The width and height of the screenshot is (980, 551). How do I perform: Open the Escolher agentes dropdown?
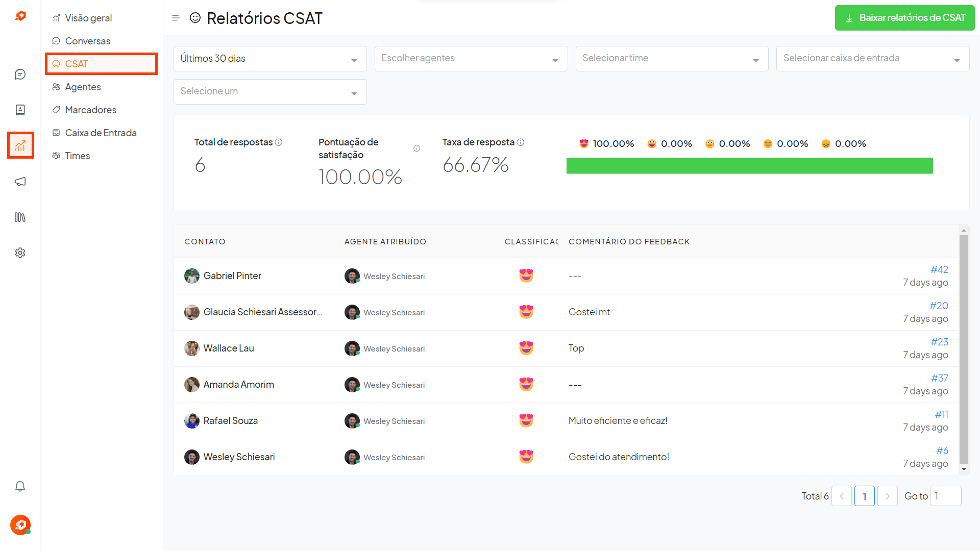coord(471,59)
